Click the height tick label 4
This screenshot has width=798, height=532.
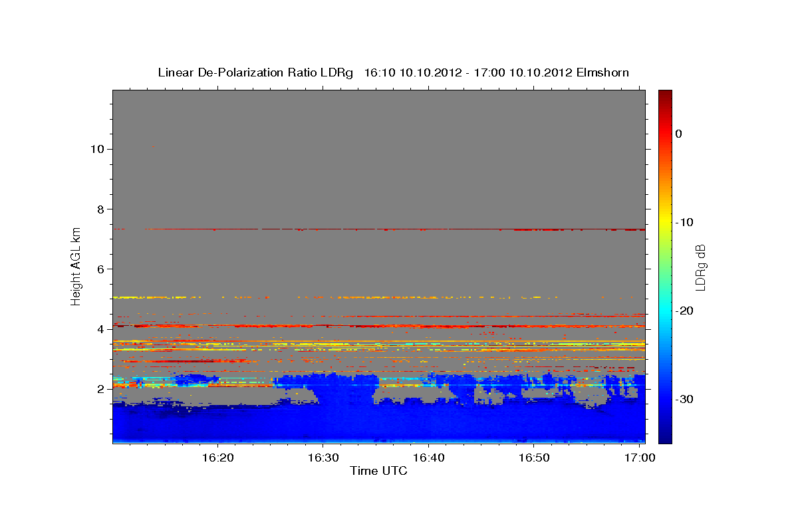tap(99, 329)
